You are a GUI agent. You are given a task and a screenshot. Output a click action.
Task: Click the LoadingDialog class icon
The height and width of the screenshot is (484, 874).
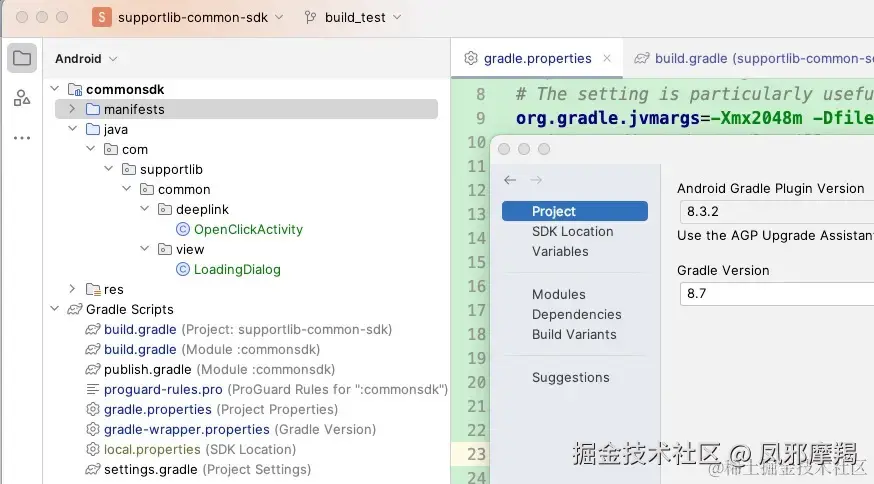click(183, 269)
